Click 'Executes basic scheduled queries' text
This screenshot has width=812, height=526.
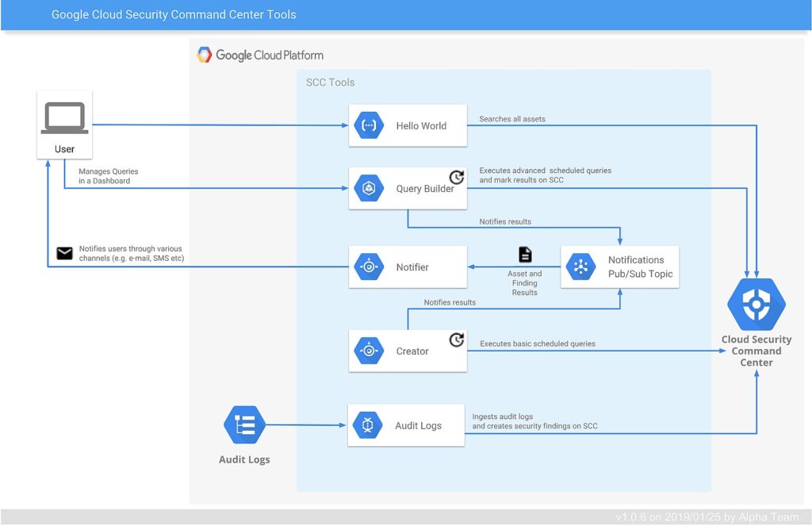[538, 344]
